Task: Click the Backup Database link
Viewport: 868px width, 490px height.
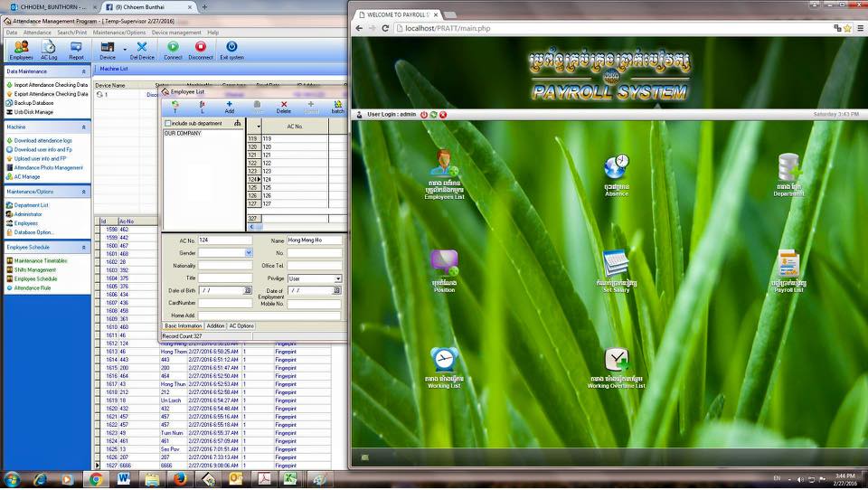Action: point(34,103)
